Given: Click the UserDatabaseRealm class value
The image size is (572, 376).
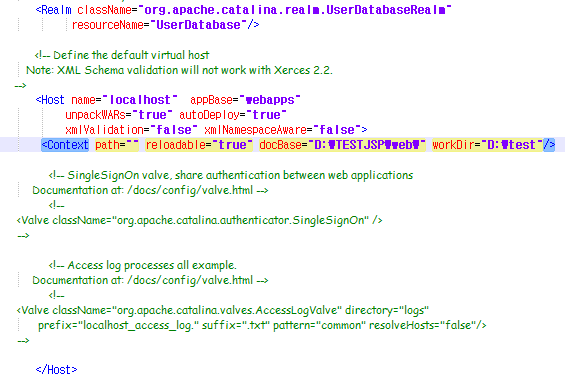Looking at the screenshot, I should click(295, 10).
